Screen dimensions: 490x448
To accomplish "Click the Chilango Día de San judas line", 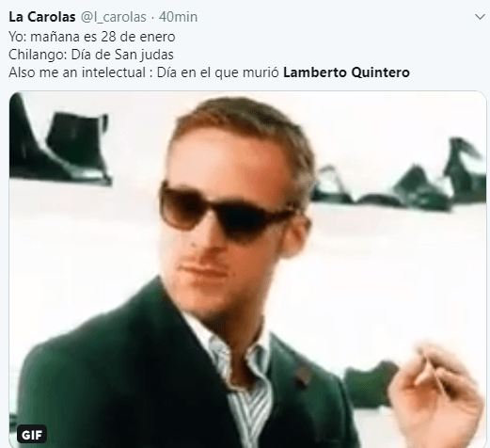I will click(x=91, y=55).
